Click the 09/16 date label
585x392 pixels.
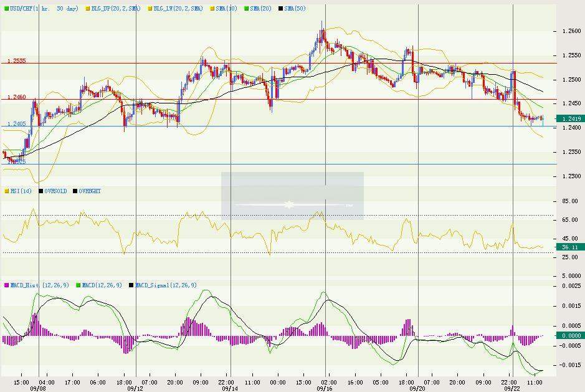pyautogui.click(x=325, y=388)
